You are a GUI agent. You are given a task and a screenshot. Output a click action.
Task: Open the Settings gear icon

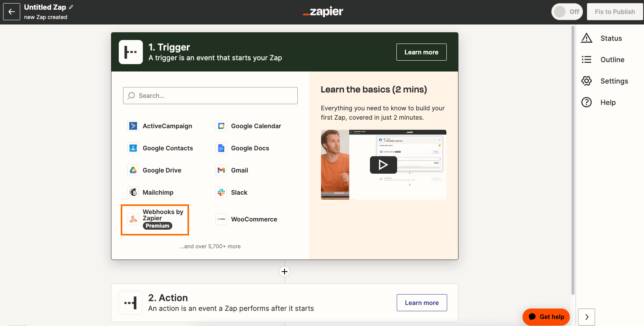click(587, 81)
